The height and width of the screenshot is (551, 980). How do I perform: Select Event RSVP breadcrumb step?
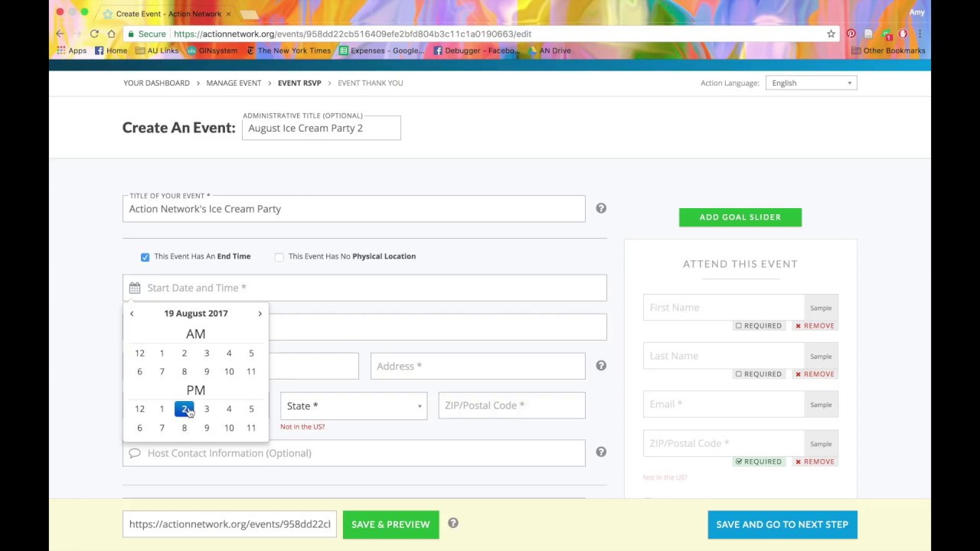299,83
